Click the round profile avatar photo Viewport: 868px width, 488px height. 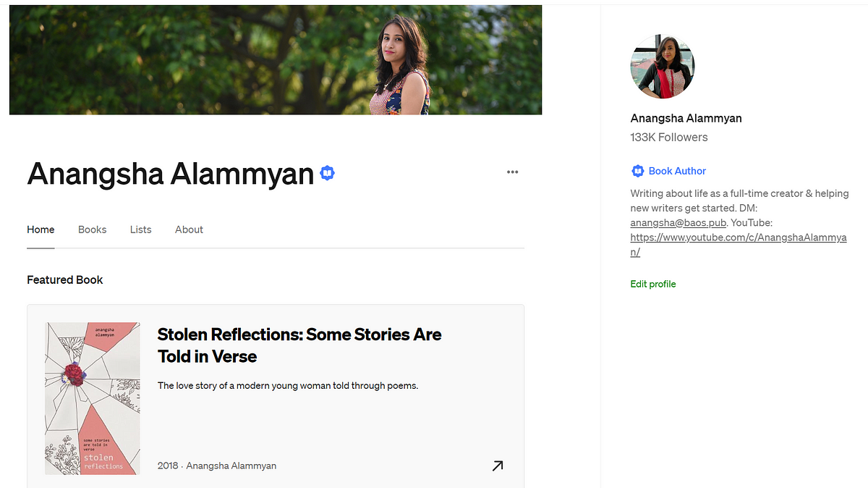(x=663, y=67)
